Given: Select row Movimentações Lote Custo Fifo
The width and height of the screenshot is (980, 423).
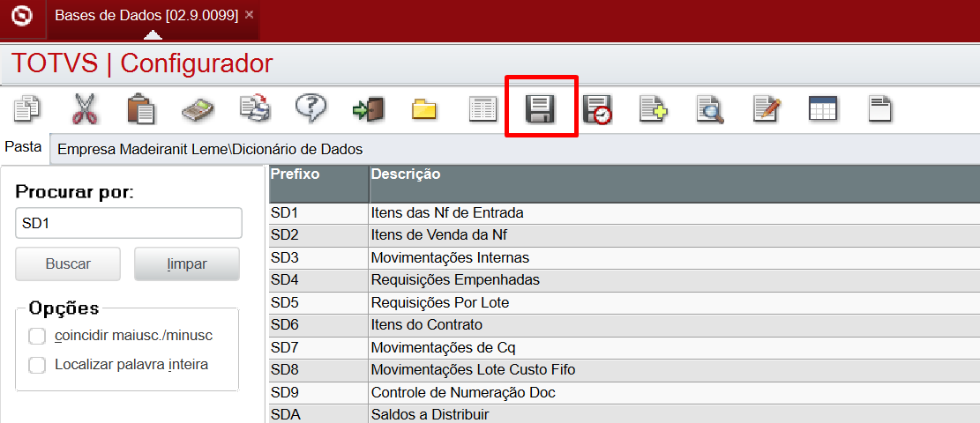Looking at the screenshot, I should 625,370.
